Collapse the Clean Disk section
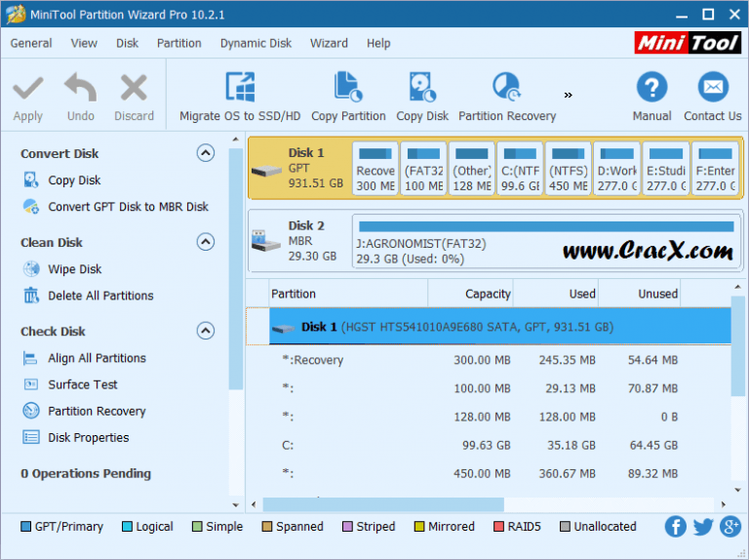Image resolution: width=749 pixels, height=560 pixels. (205, 242)
